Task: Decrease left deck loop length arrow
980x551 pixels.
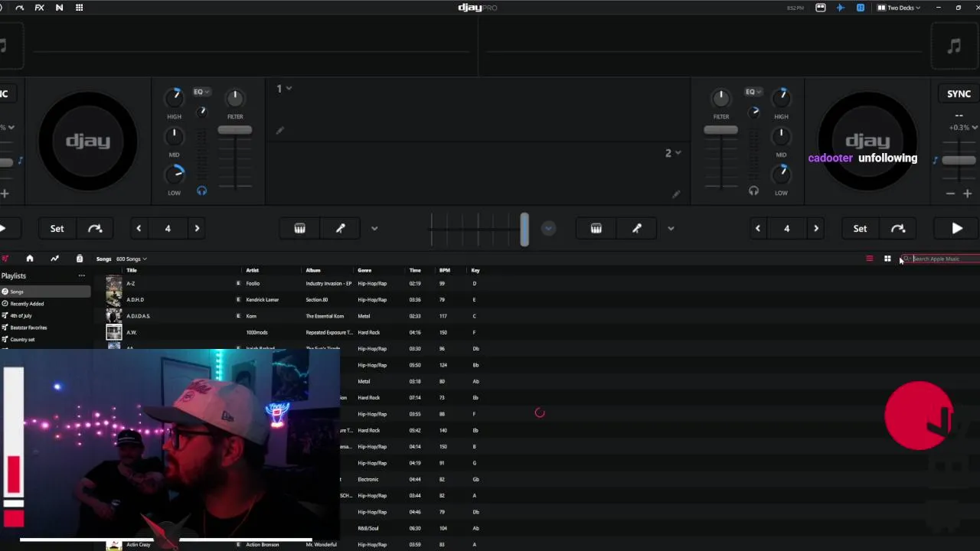Action: [x=139, y=228]
